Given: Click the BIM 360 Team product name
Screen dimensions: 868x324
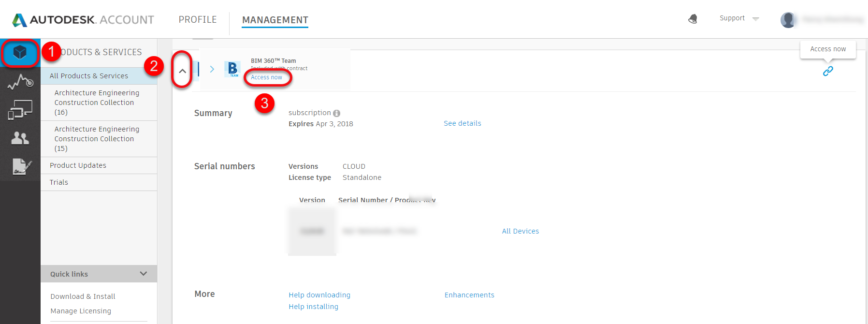Looking at the screenshot, I should (274, 61).
